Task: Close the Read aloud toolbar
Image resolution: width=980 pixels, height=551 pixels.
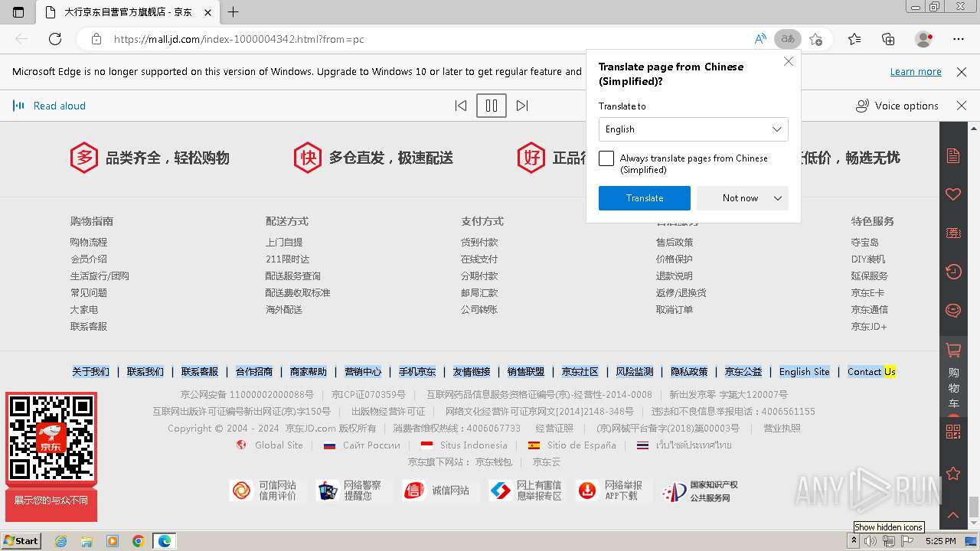Action: (x=962, y=106)
